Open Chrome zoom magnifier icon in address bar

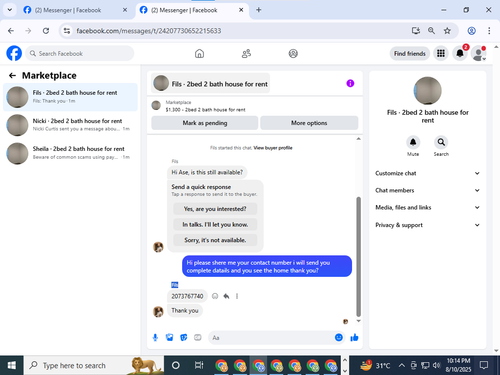[431, 31]
